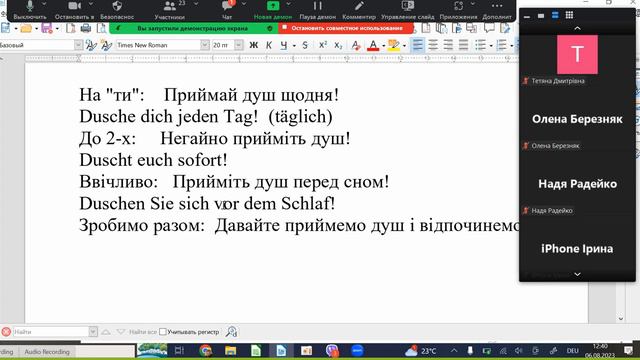Align text right
This screenshot has height=360, width=640.
pos(448,45)
